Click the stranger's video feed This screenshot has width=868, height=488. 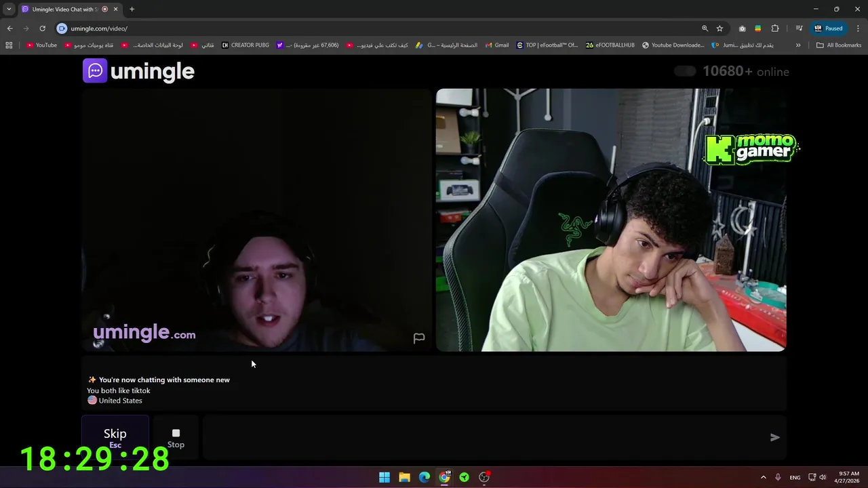click(256, 220)
